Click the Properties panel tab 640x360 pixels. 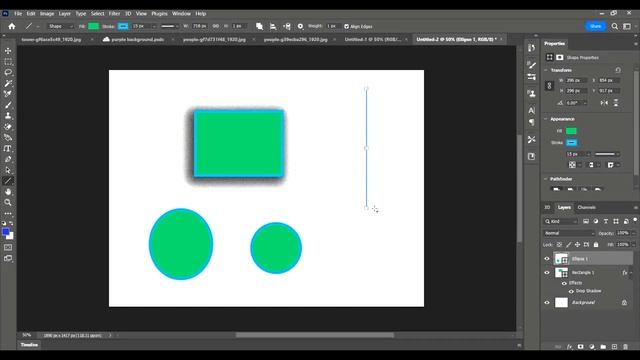click(555, 43)
